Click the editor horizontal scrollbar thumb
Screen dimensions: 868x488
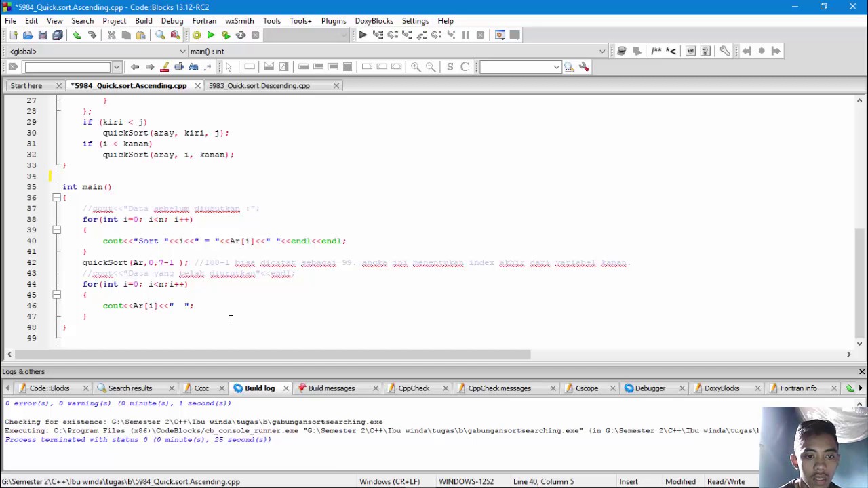[273, 354]
